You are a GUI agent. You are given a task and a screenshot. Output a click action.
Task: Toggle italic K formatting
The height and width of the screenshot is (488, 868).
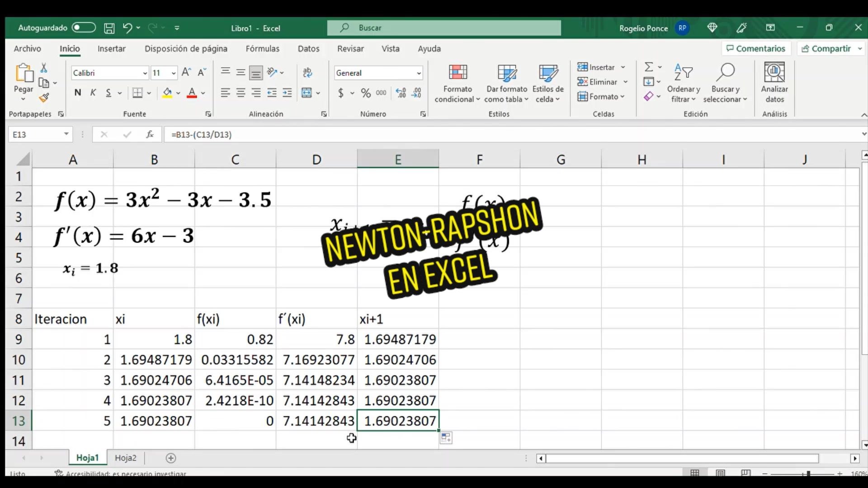click(x=93, y=93)
